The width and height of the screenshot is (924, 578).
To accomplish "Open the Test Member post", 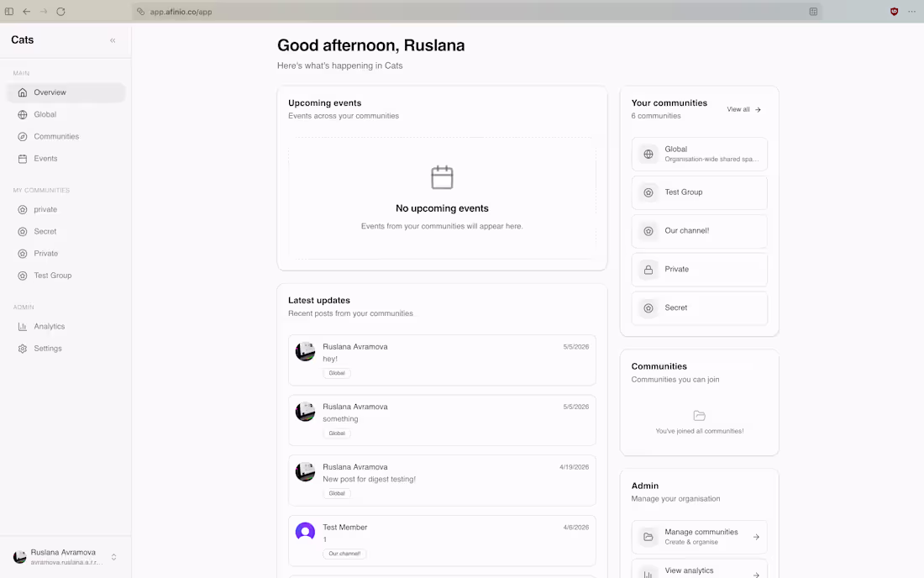I will tap(442, 541).
